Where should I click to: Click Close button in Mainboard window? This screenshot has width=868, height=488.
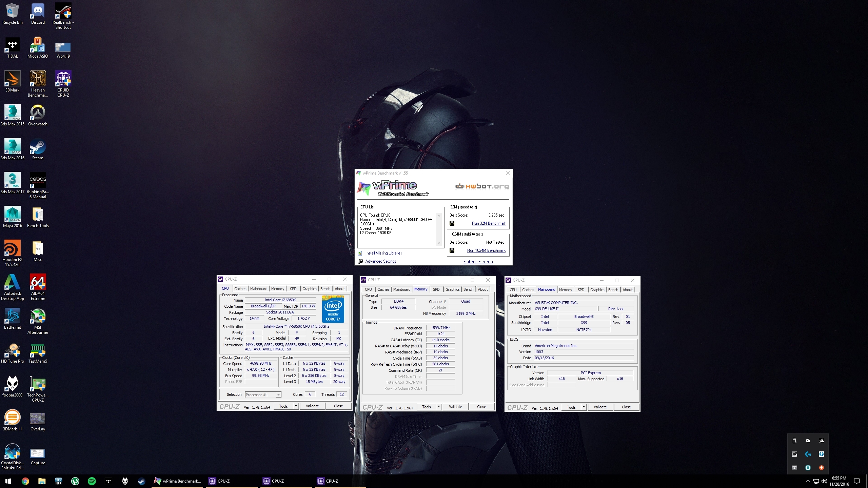point(626,407)
